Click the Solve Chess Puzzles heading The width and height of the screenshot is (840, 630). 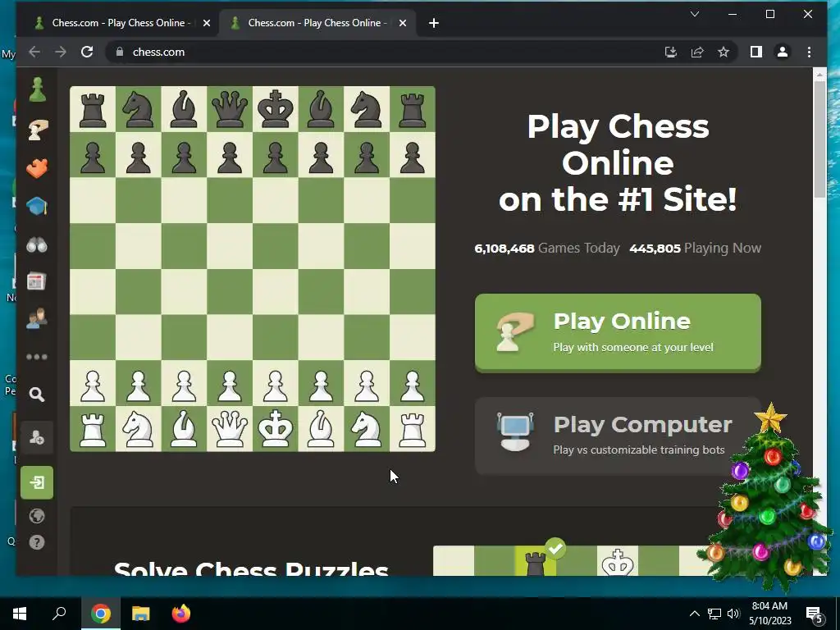pyautogui.click(x=251, y=568)
